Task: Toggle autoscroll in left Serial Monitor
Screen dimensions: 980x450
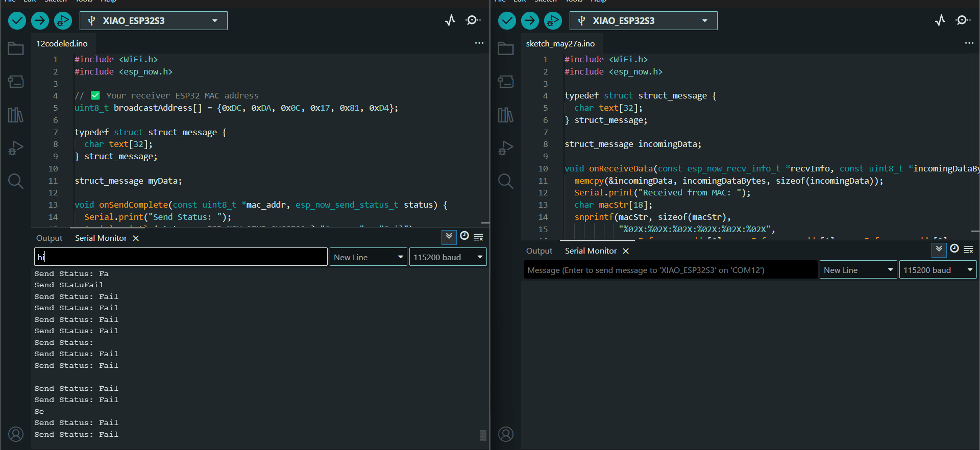Action: coord(449,236)
